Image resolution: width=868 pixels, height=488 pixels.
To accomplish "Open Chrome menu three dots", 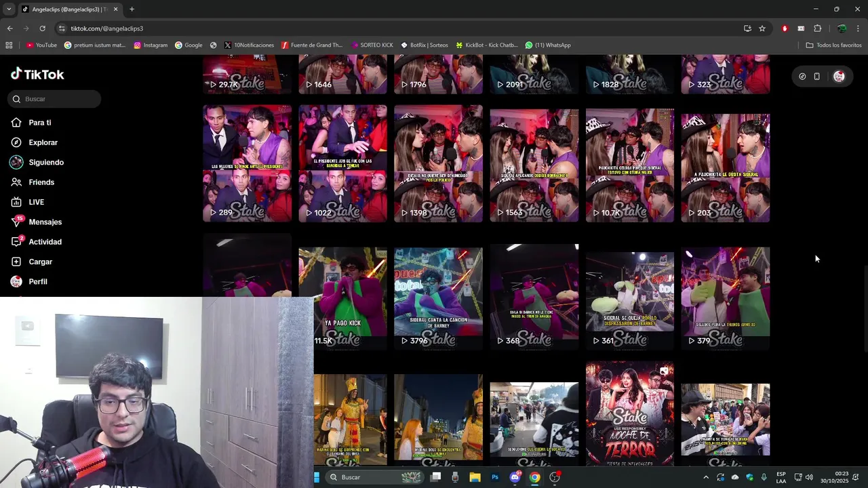I will coord(858,28).
